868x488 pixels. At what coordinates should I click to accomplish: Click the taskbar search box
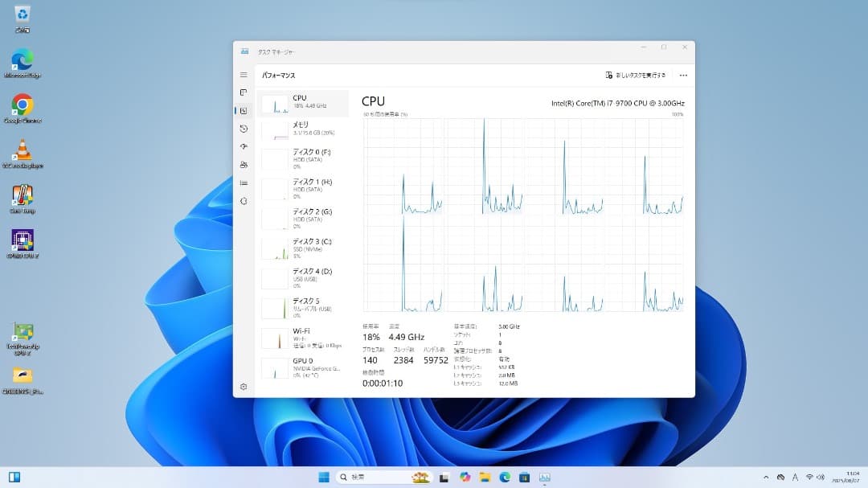point(371,477)
